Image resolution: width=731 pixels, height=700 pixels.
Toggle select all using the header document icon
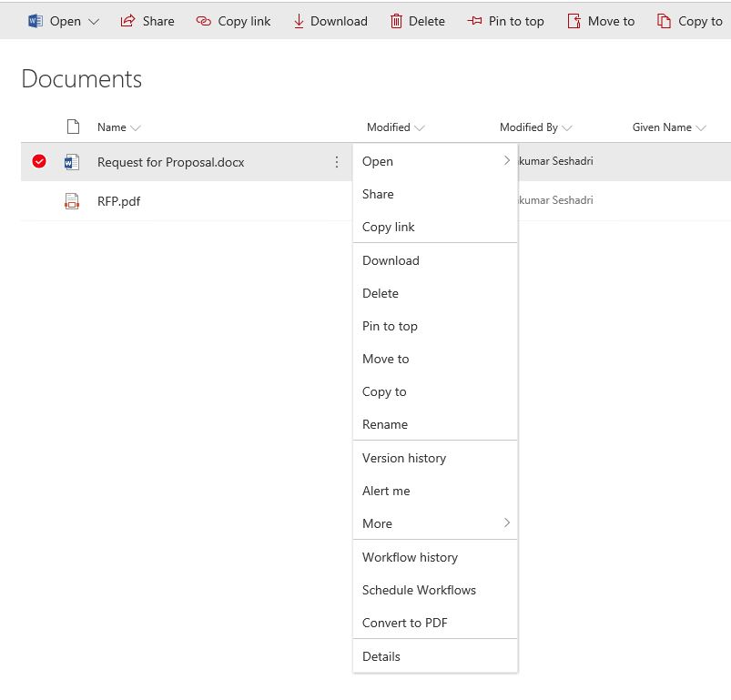pos(74,127)
